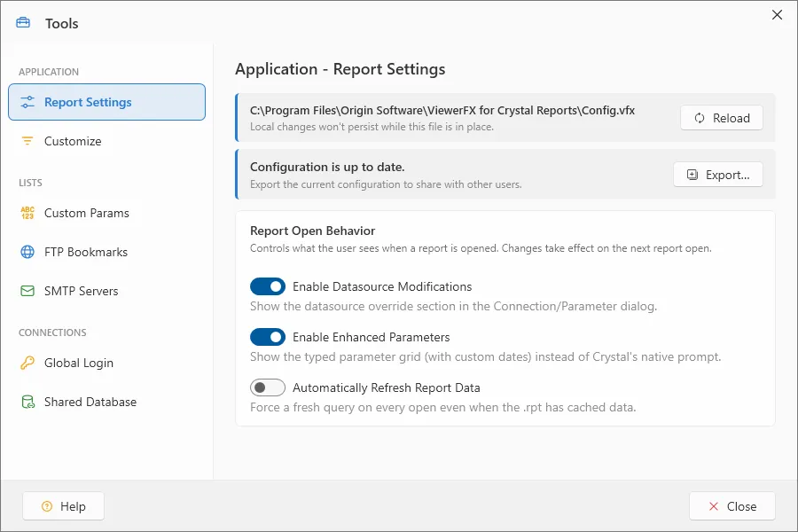798x532 pixels.
Task: Go to Custom Params list
Action: pos(107,213)
